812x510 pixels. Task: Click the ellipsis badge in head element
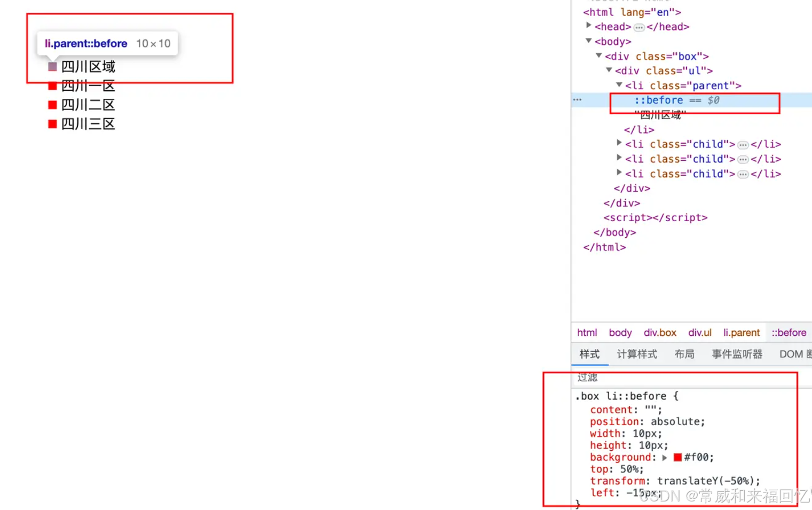[639, 27]
